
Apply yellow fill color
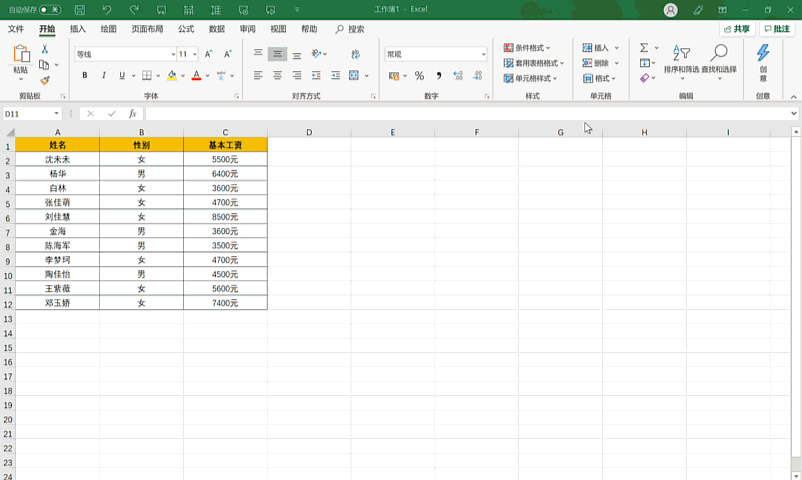point(172,75)
